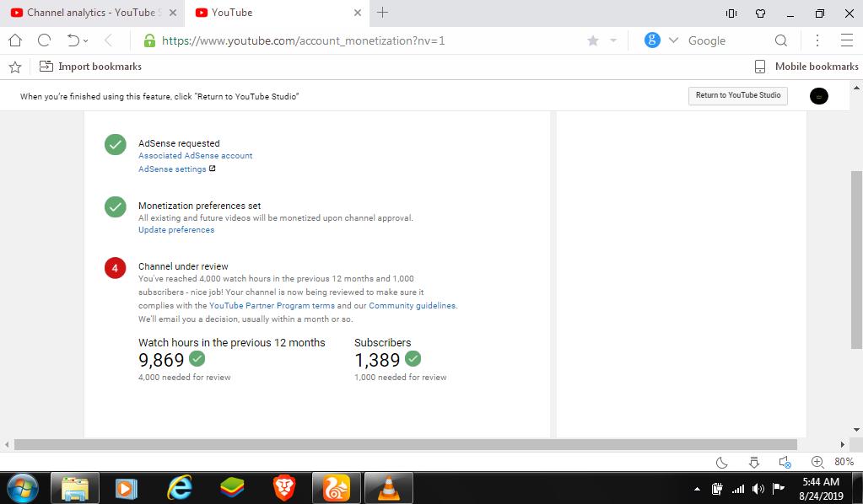Click Import bookmarks
Viewport: 863px width, 504px height.
90,67
